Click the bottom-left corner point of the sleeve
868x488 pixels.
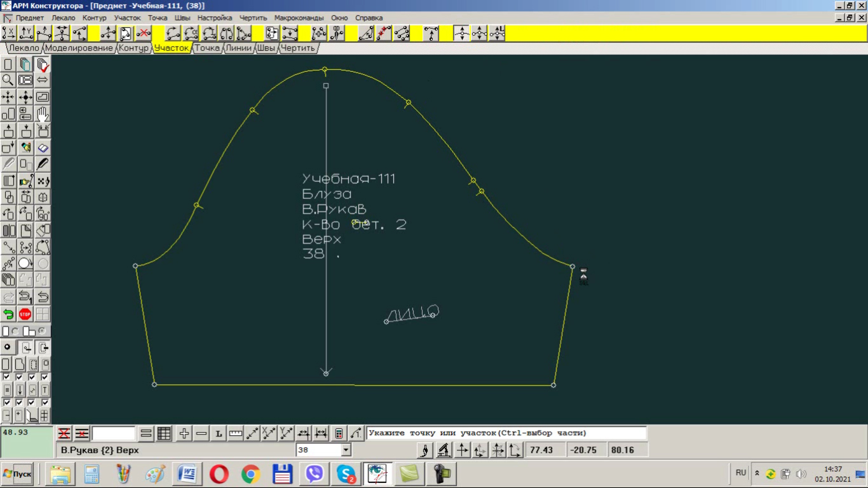pos(154,384)
